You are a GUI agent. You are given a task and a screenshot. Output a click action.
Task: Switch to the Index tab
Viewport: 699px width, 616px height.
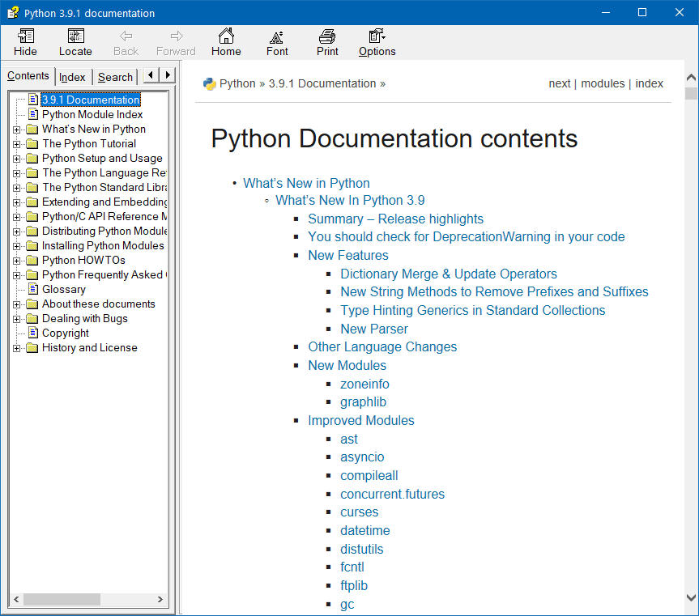(x=72, y=78)
